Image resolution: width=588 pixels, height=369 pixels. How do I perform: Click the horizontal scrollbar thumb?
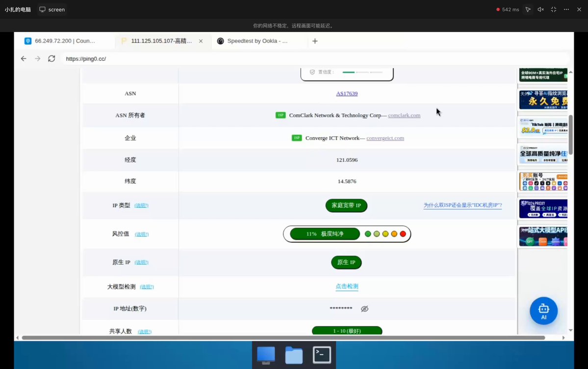[x=283, y=338]
